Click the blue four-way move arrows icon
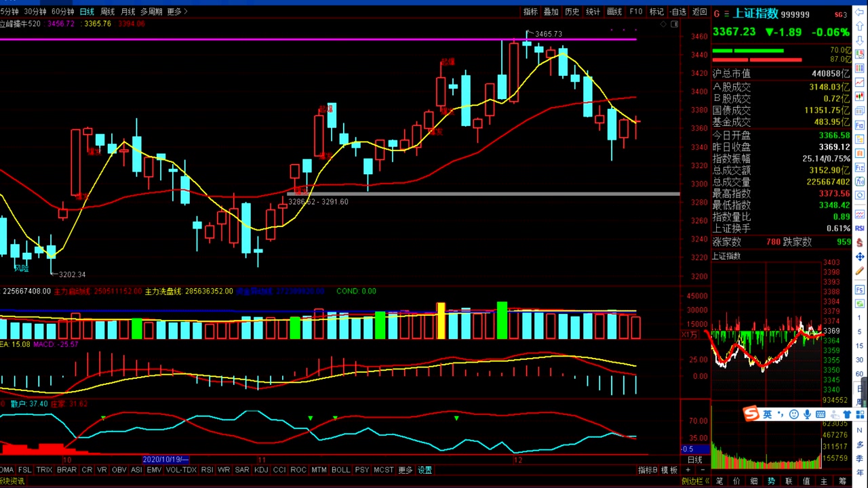Screen dimensions: 868x488 coord(860,257)
